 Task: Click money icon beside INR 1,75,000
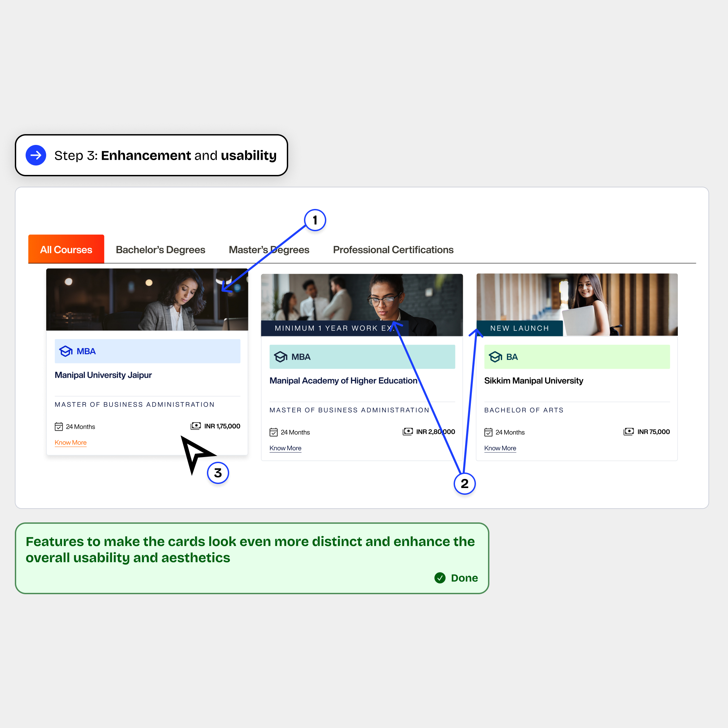coord(195,426)
